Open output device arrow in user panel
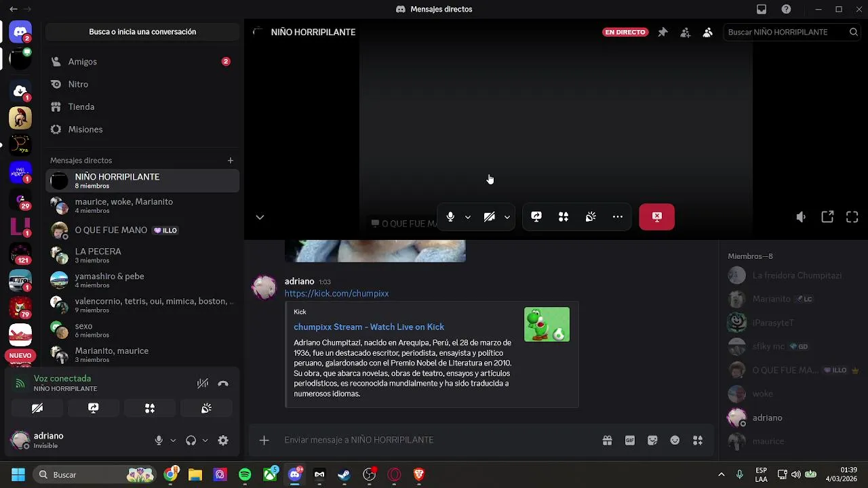868x488 pixels. coord(205,441)
